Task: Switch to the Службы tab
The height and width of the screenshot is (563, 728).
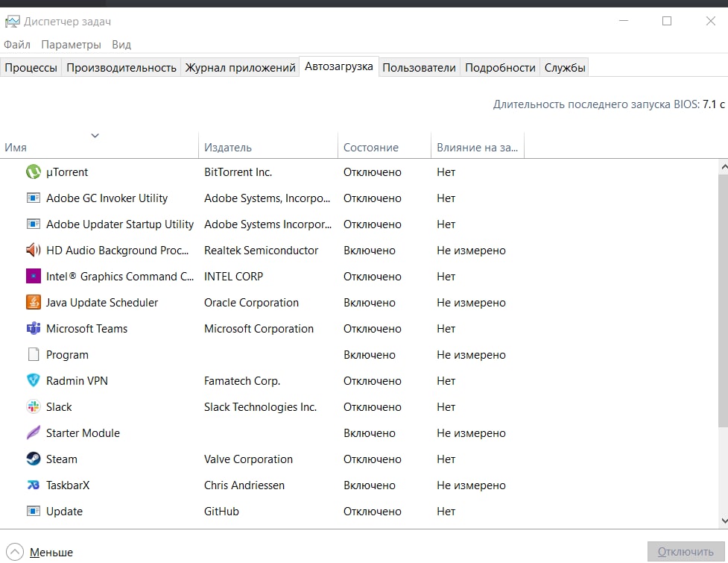Action: (x=565, y=68)
